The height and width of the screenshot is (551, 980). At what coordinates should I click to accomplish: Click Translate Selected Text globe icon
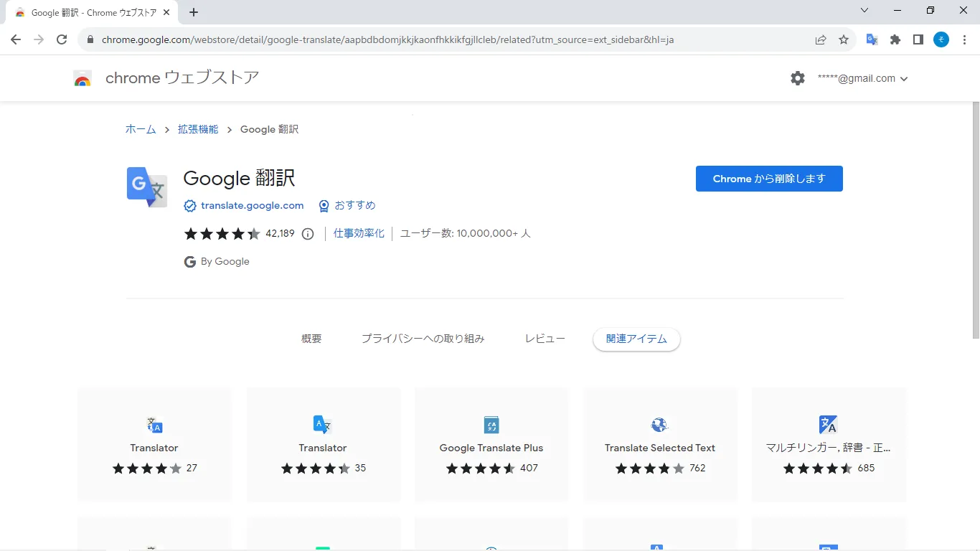[x=659, y=425]
